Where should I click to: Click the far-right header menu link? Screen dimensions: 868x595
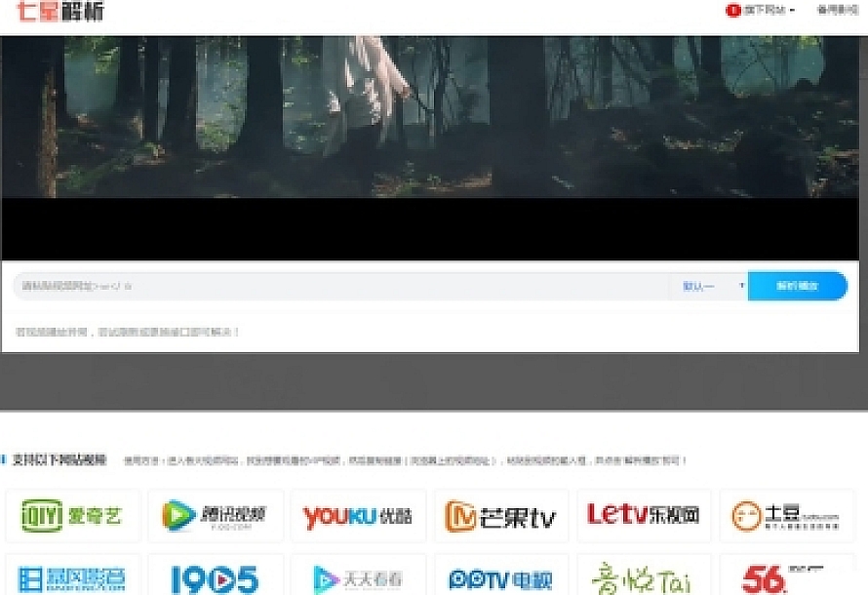(836, 10)
